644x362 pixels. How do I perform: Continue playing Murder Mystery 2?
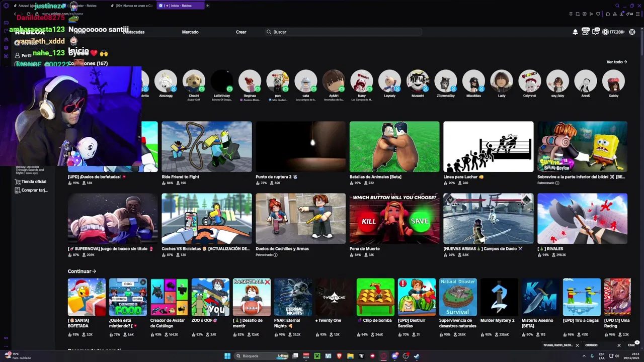499,297
